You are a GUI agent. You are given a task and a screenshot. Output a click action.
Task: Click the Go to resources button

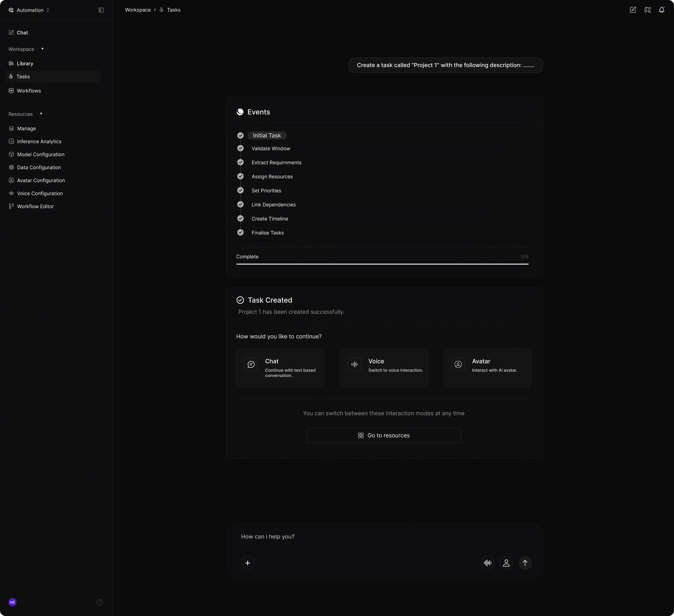click(x=384, y=435)
